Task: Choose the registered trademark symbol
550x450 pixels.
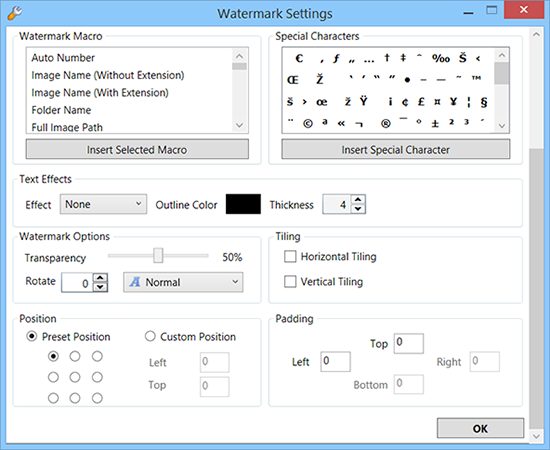Action: pyautogui.click(x=385, y=123)
